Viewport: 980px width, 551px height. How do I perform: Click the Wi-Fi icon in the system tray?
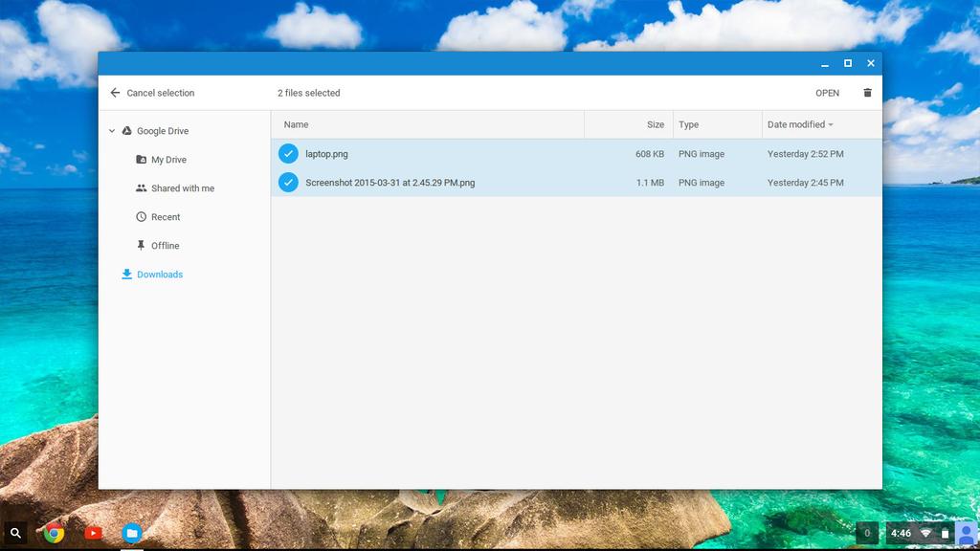(925, 534)
